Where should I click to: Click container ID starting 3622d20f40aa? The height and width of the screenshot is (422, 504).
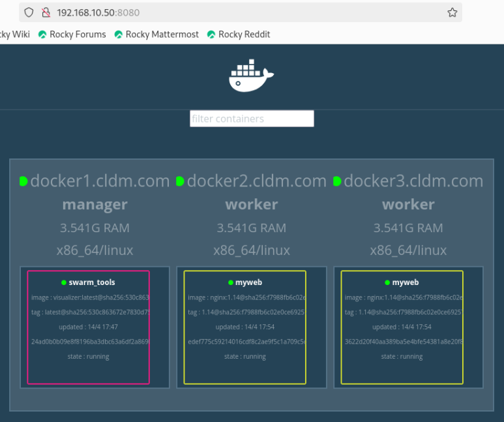404,342
